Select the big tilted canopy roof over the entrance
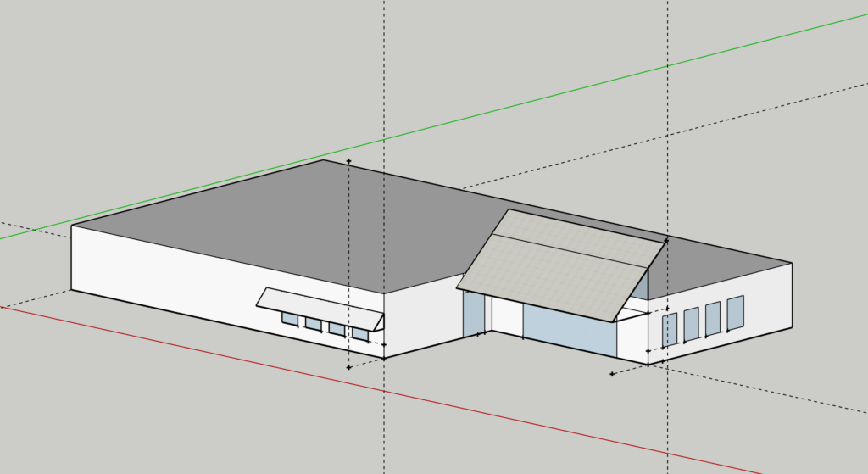Viewport: 868px width, 474px height. click(560, 265)
